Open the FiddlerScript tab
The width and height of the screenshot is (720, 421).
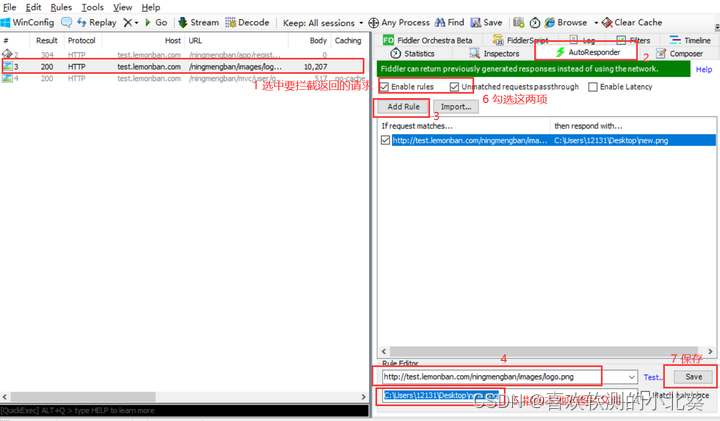tap(521, 40)
